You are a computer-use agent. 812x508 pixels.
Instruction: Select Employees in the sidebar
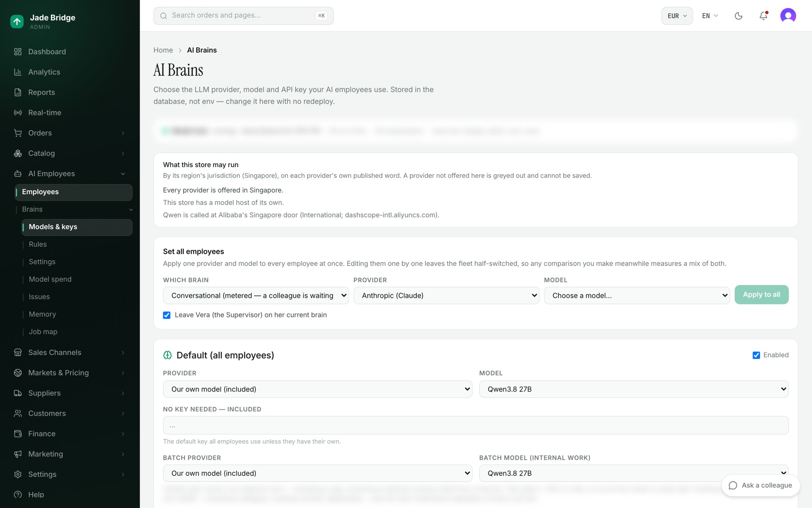click(74, 192)
